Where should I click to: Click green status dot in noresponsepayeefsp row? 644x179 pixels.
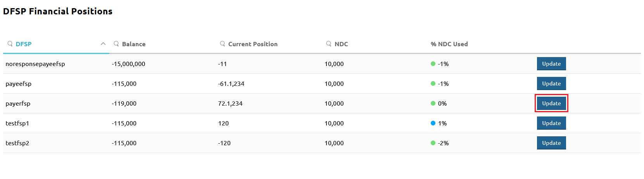[433, 64]
